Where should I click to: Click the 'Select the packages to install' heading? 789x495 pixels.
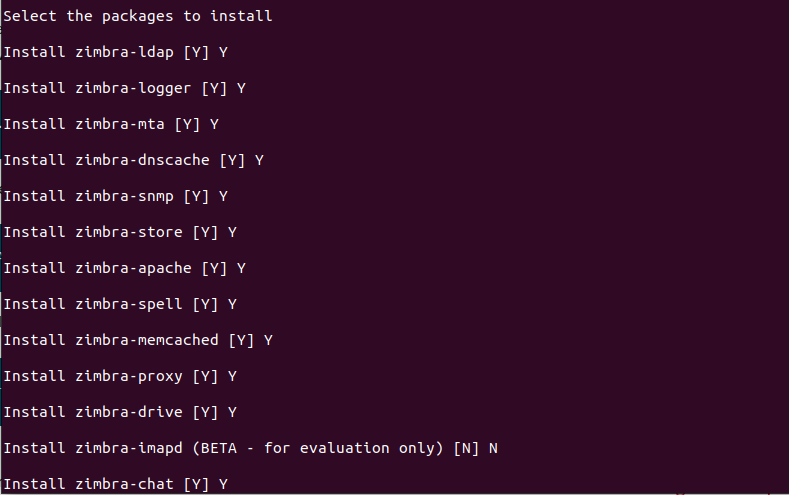point(138,17)
